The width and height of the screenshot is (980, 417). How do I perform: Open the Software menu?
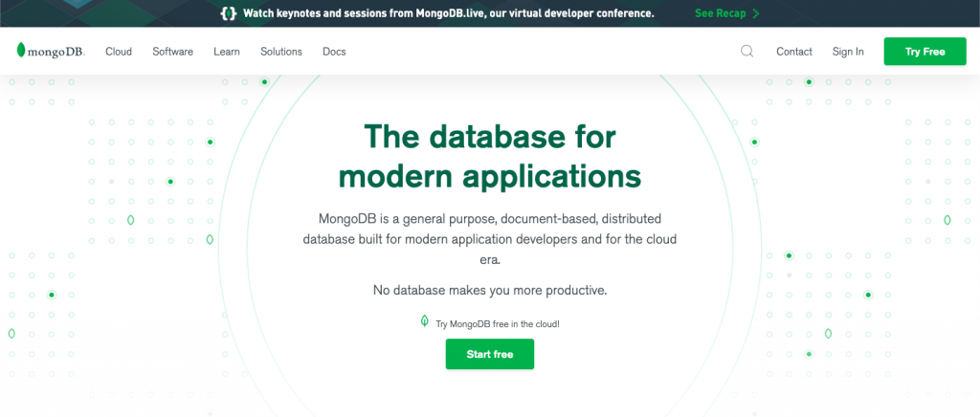[172, 52]
